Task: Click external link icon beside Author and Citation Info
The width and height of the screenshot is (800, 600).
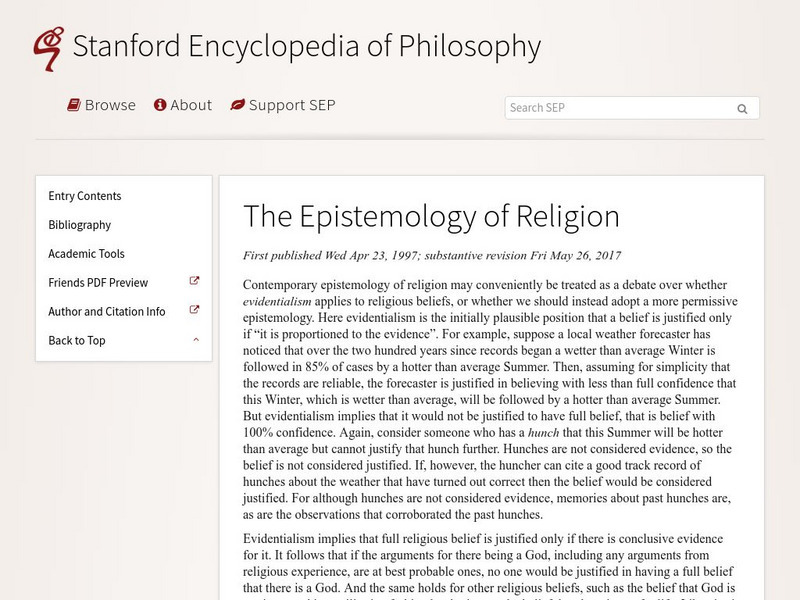Action: click(195, 310)
